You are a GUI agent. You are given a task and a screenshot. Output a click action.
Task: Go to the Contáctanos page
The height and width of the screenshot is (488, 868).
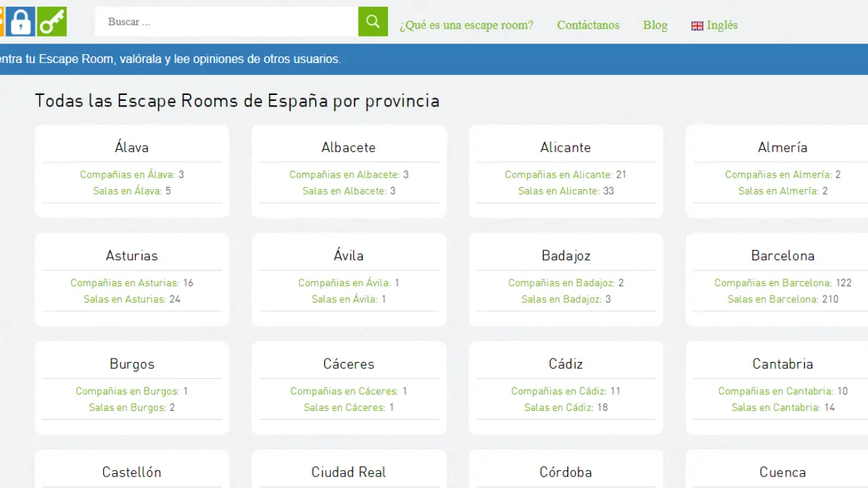[588, 25]
